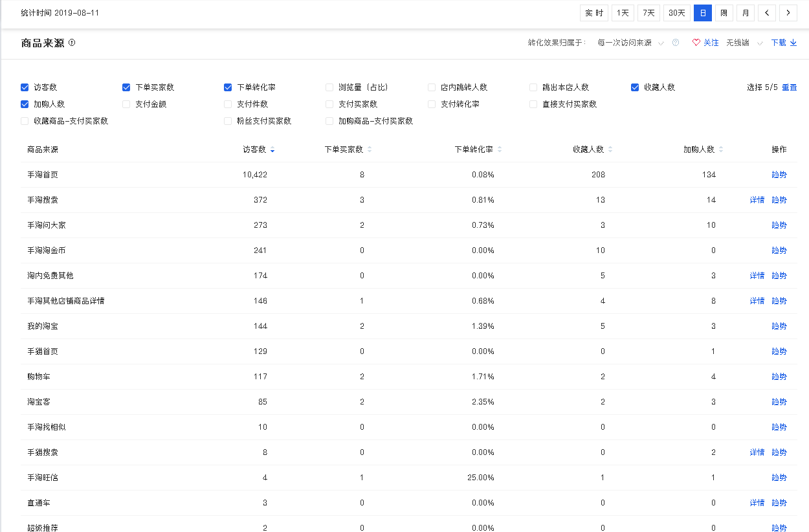Click the heart 关注 icon
Screen dimensions: 809x532
pos(696,43)
